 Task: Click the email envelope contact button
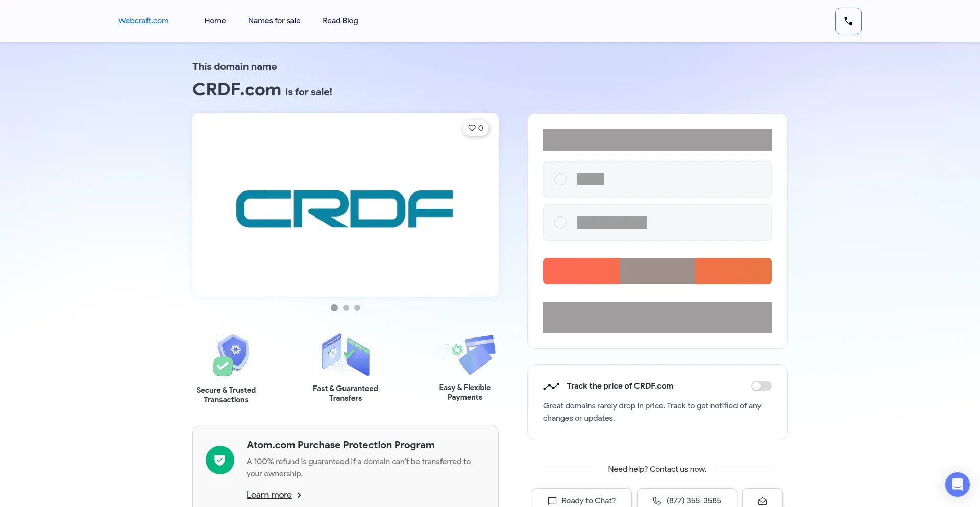[x=762, y=500]
